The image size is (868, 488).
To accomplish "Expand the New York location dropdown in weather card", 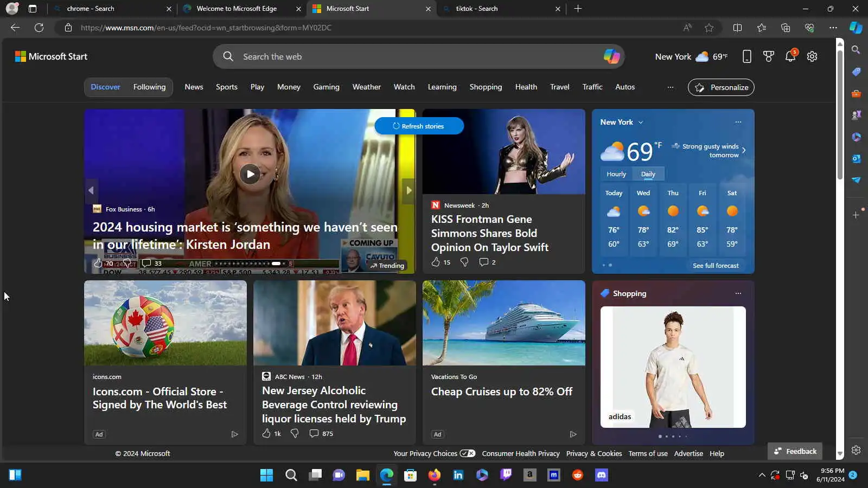I will (x=641, y=123).
